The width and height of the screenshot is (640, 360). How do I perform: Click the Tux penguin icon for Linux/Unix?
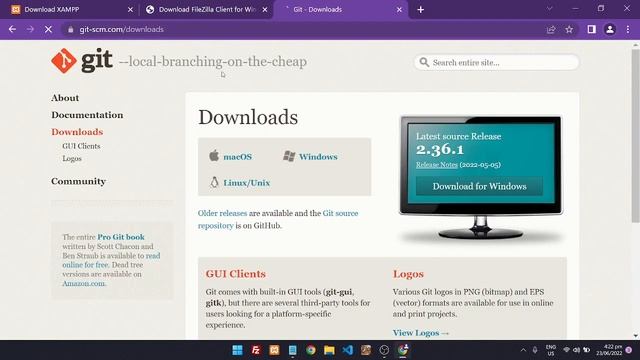pos(214,182)
